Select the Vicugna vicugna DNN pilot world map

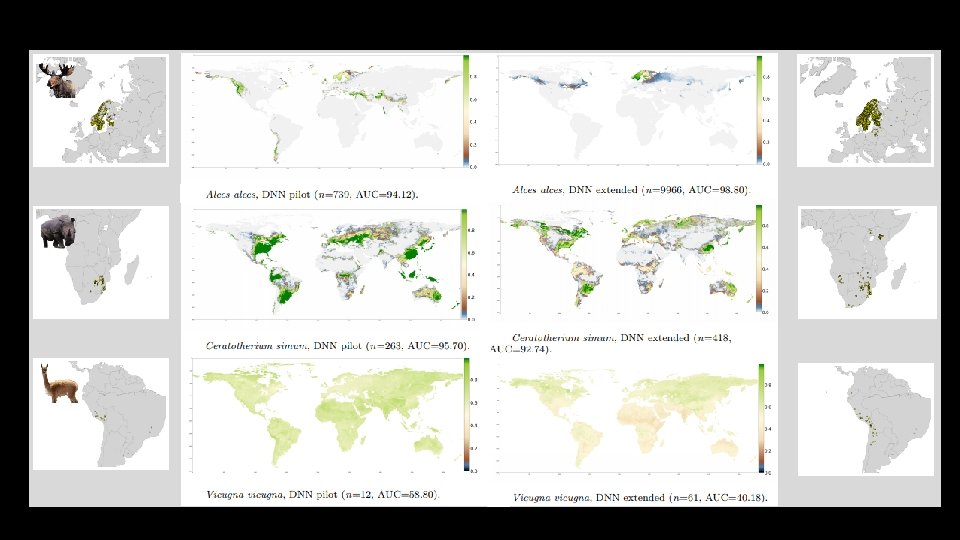pos(328,415)
